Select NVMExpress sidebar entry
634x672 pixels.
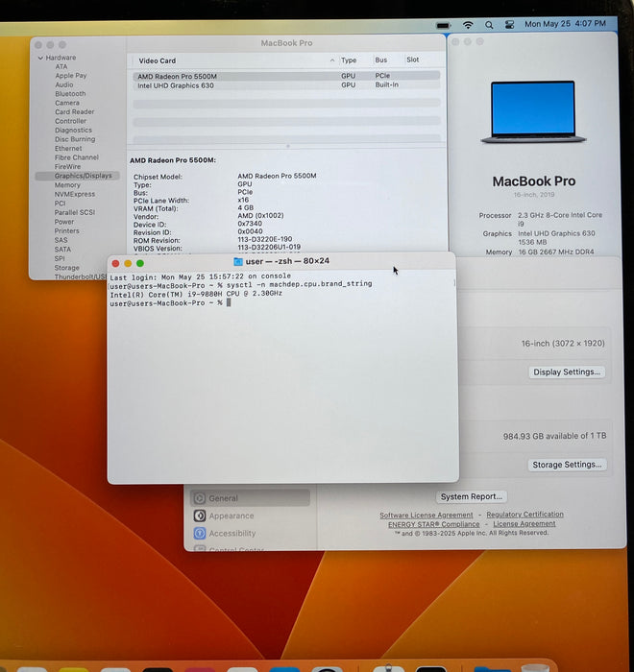(75, 194)
